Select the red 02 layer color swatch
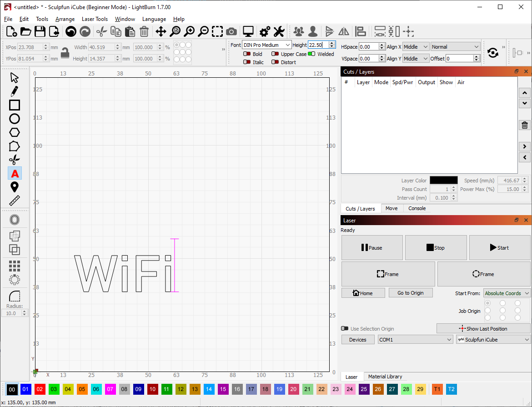 click(x=40, y=389)
